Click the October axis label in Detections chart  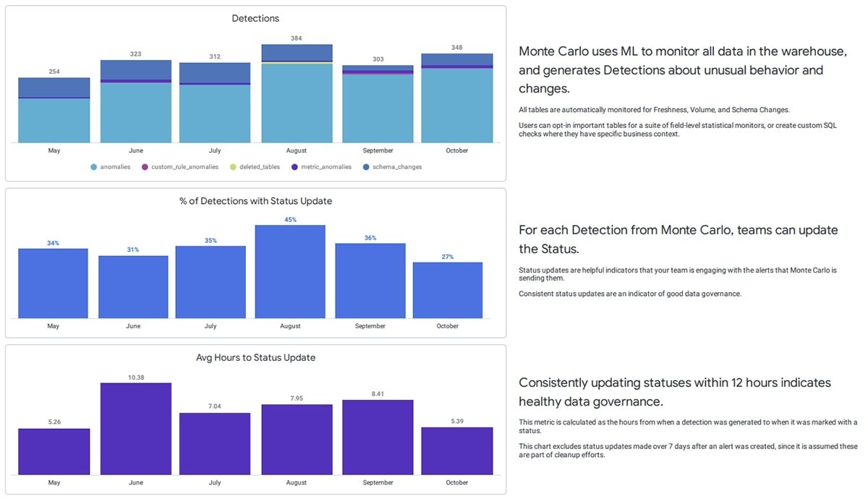pos(456,150)
